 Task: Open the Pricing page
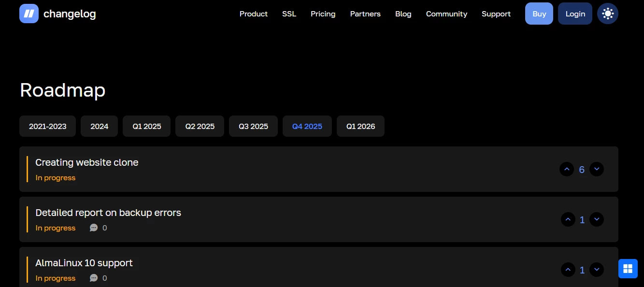point(323,14)
